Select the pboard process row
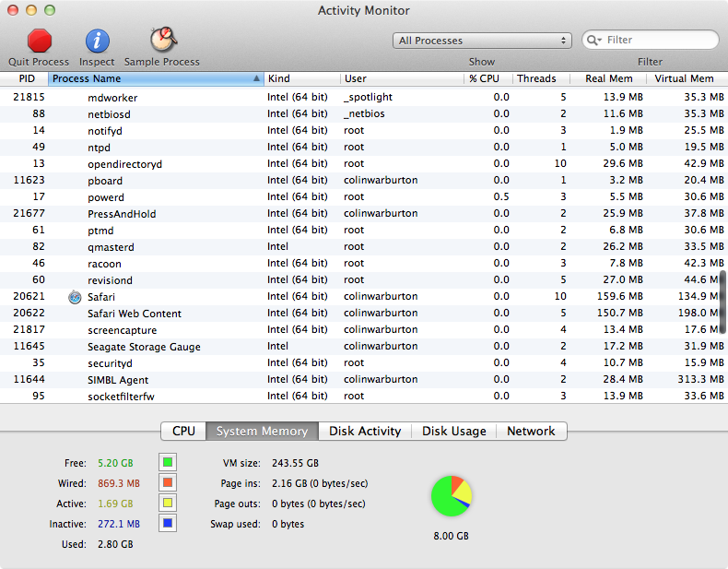Image resolution: width=728 pixels, height=569 pixels. [x=364, y=181]
